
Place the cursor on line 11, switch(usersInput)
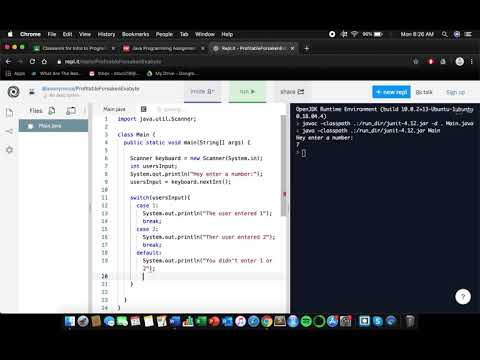(x=160, y=198)
